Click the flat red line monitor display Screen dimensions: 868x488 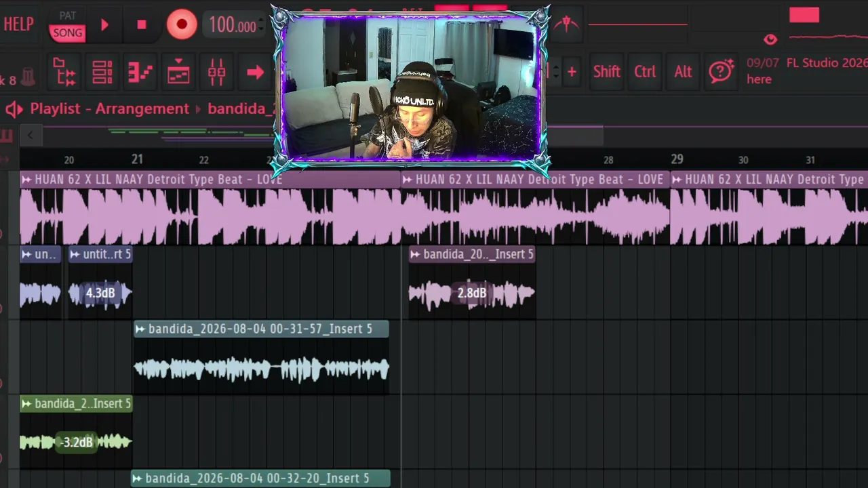coord(637,25)
